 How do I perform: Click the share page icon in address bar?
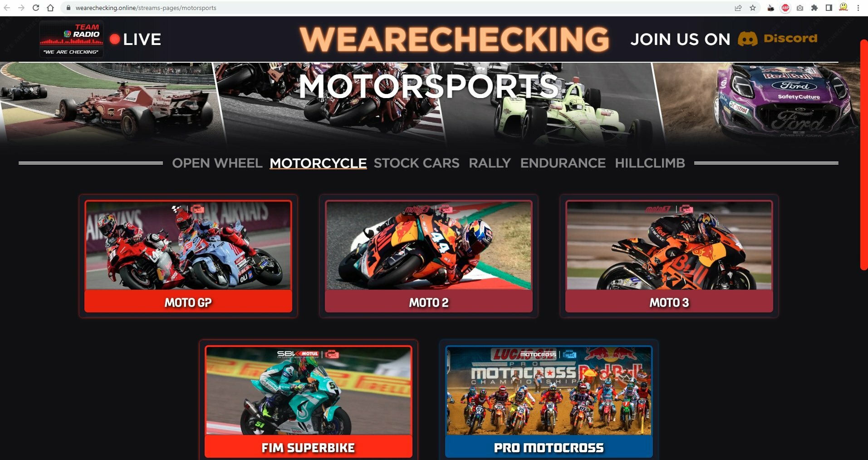click(738, 8)
